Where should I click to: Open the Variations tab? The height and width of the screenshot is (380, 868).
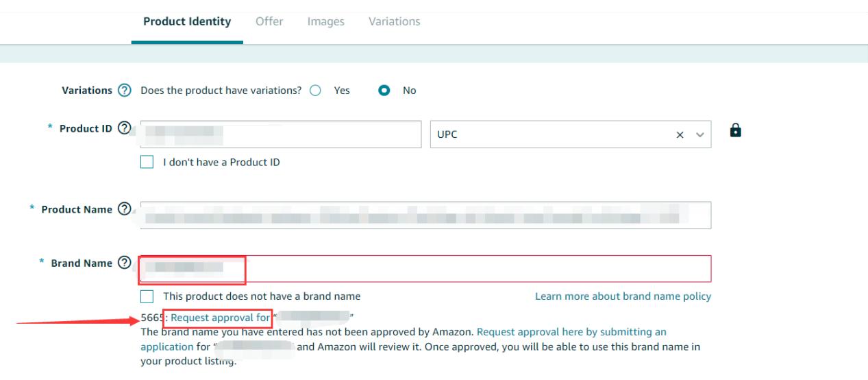395,21
